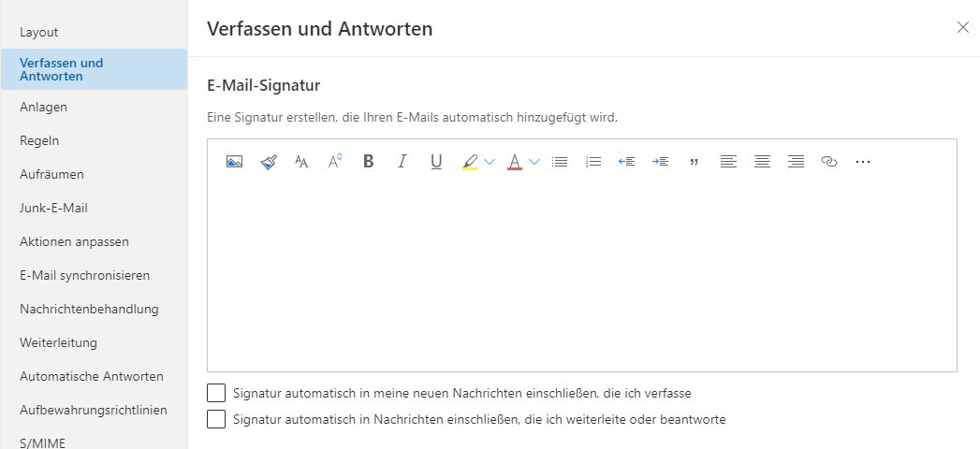This screenshot has height=449, width=980.
Task: Open the Junk-E-Mail settings page
Action: click(53, 208)
